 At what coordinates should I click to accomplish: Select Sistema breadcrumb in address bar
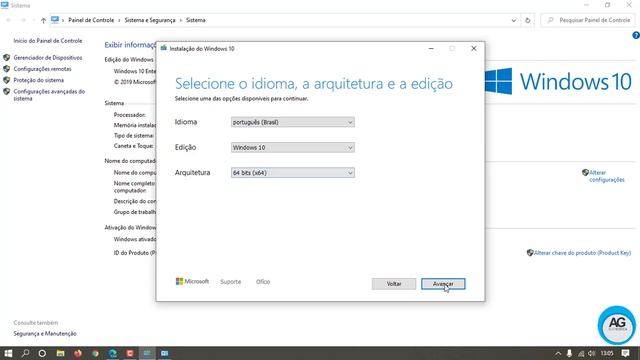coord(196,20)
